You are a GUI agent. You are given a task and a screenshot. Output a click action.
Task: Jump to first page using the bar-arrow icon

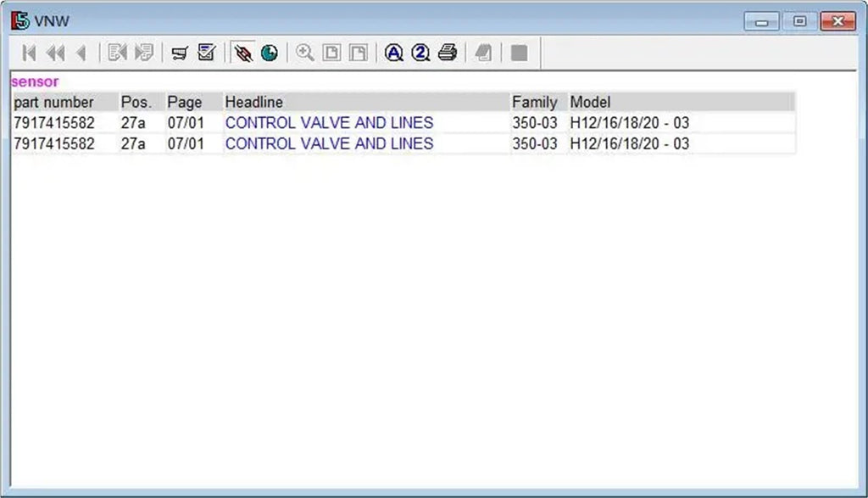coord(30,53)
